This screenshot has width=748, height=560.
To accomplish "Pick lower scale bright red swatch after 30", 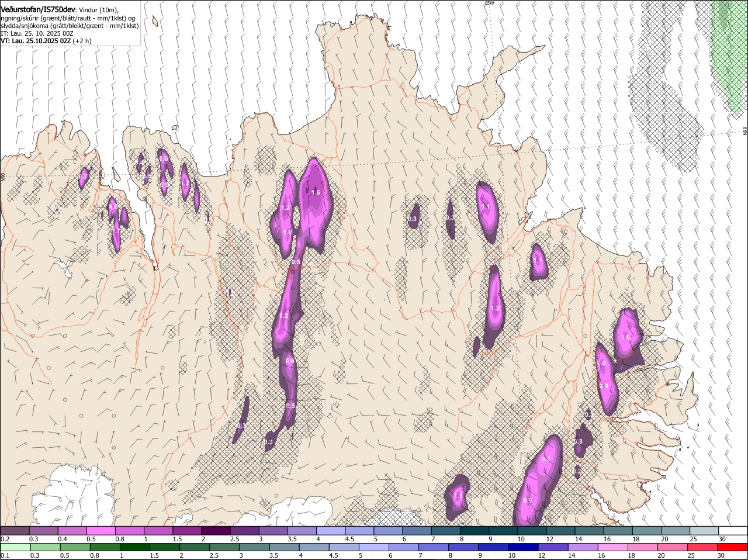I will (x=732, y=548).
